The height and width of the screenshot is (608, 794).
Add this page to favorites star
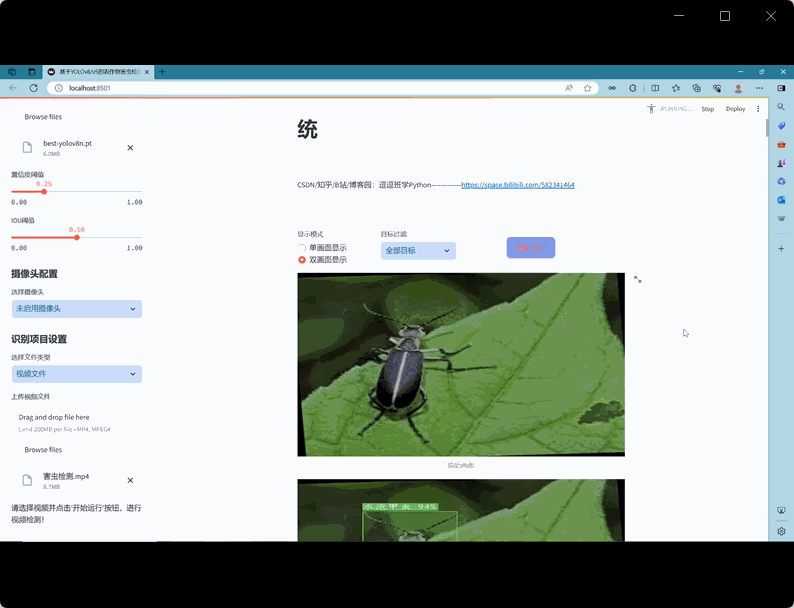[x=587, y=88]
